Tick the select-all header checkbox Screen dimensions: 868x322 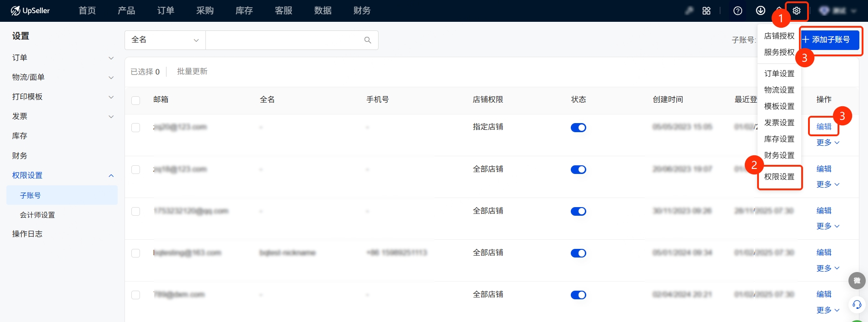click(135, 100)
